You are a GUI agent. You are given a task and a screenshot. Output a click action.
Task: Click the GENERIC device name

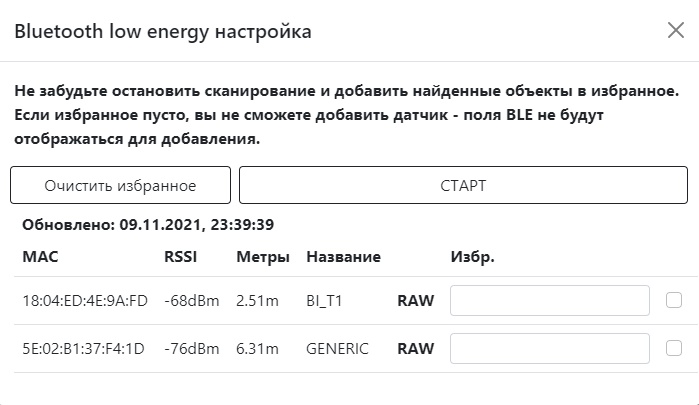[337, 349]
